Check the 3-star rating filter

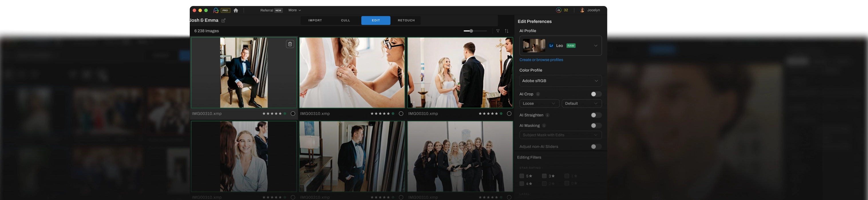pyautogui.click(x=544, y=176)
